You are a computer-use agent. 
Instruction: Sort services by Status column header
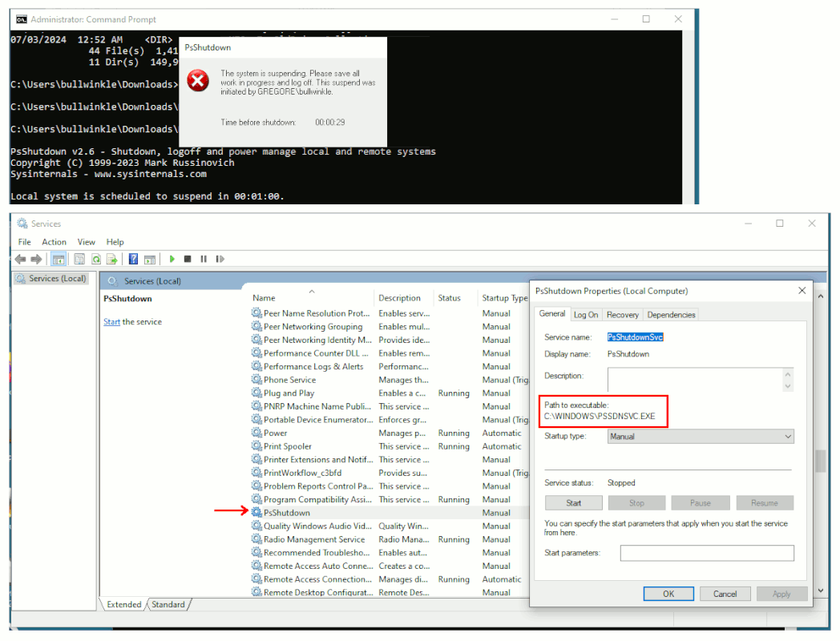click(x=456, y=298)
